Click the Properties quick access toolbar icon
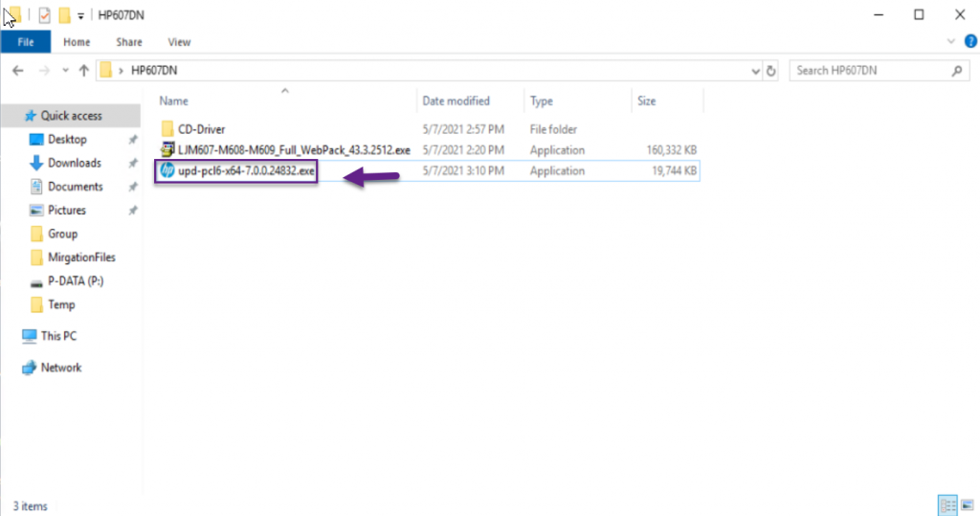The image size is (980, 516). coord(44,14)
